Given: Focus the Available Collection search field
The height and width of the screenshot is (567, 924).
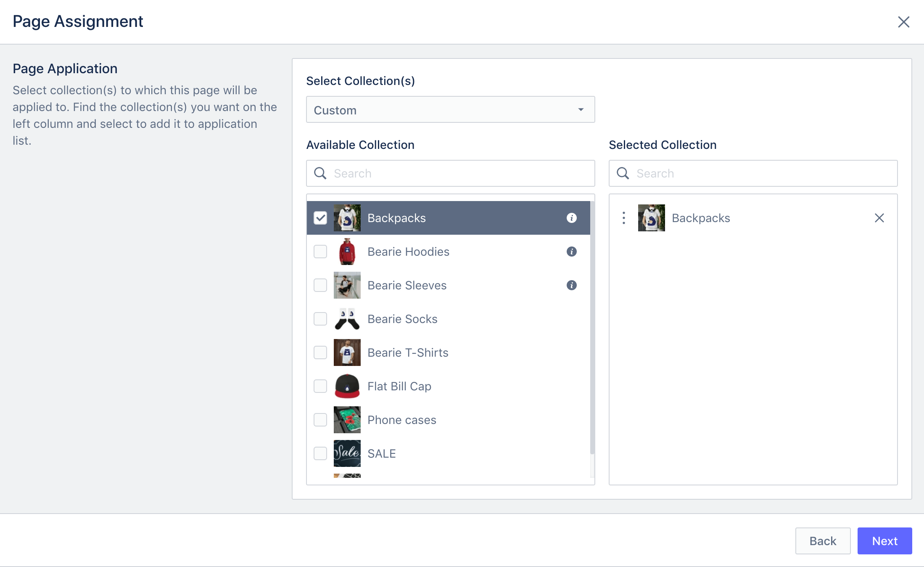Looking at the screenshot, I should (451, 173).
